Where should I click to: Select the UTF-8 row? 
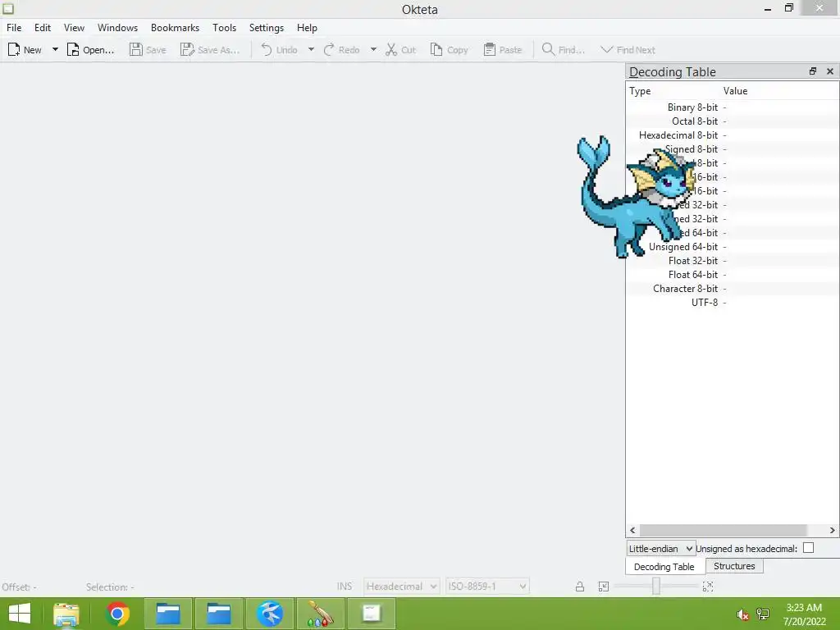733,302
